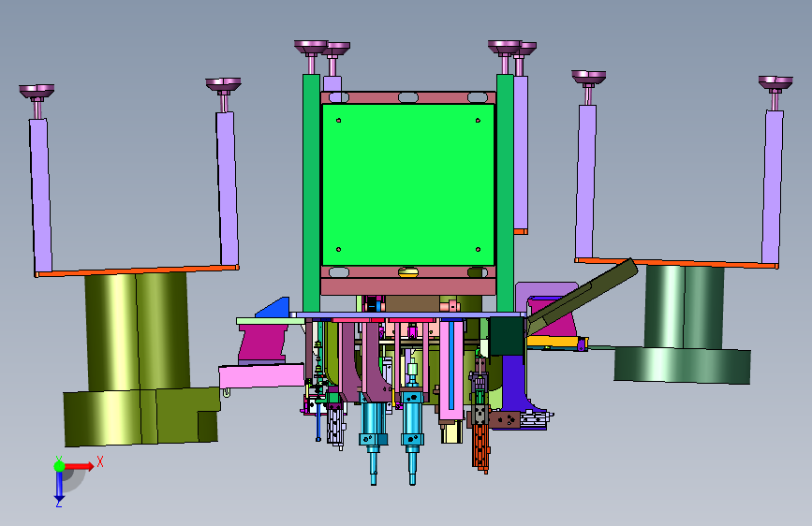Select the wide dark green base disc on the right

point(682,365)
